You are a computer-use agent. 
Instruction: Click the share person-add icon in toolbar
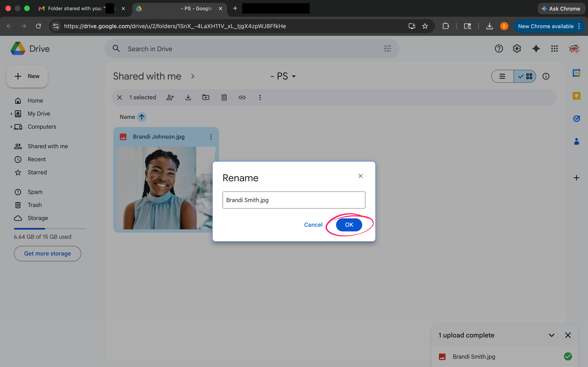(x=170, y=97)
